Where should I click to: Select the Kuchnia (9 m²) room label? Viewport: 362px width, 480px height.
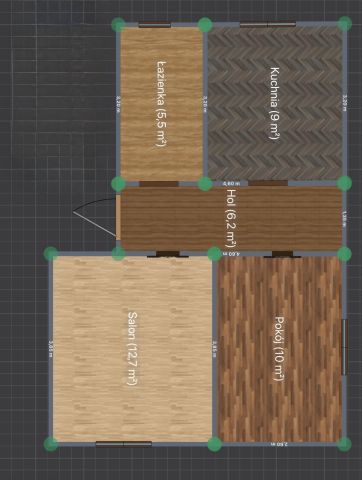275,103
